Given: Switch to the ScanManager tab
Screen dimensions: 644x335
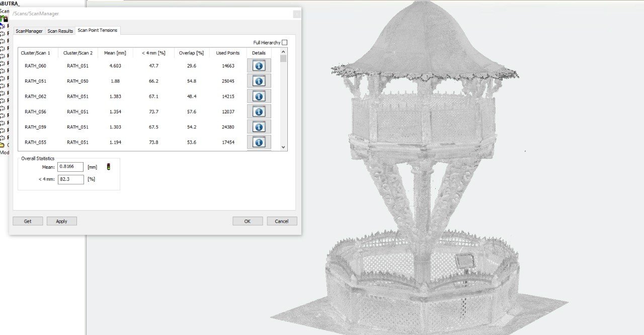Looking at the screenshot, I should click(29, 31).
